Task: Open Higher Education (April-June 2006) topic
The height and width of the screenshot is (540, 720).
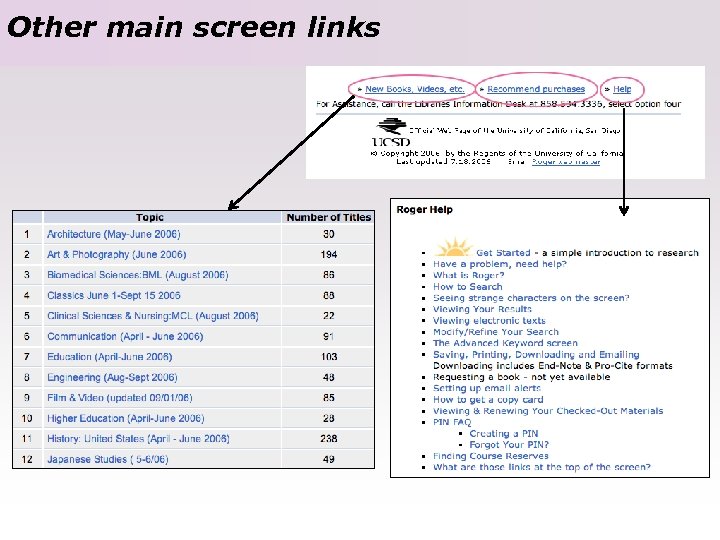Action: (125, 418)
